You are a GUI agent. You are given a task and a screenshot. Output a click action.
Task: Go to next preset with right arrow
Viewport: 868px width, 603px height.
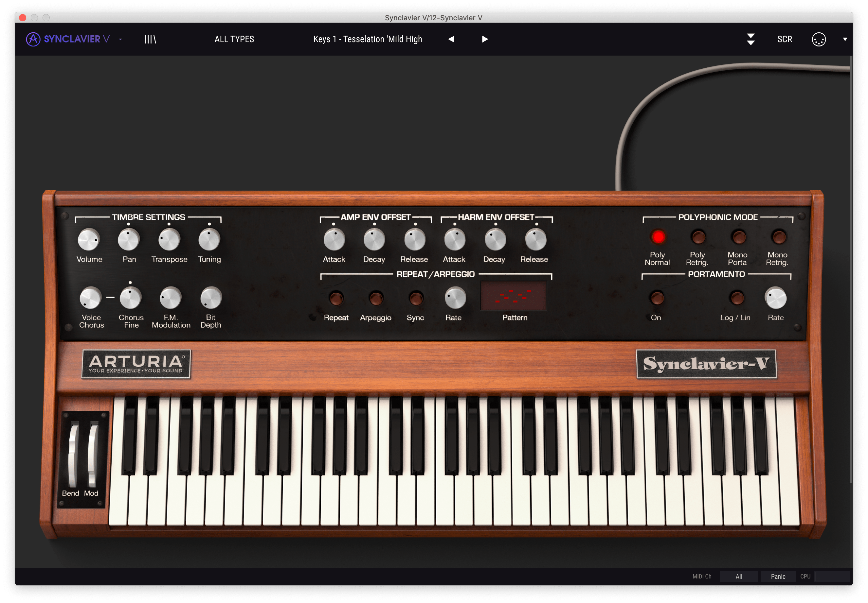pos(485,39)
